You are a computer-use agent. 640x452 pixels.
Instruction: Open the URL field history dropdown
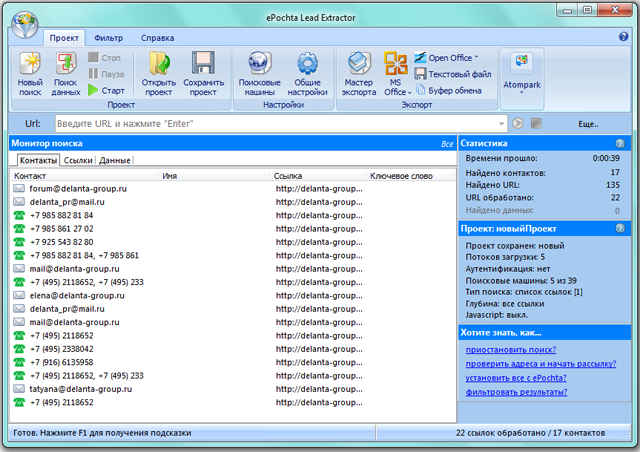tap(501, 123)
